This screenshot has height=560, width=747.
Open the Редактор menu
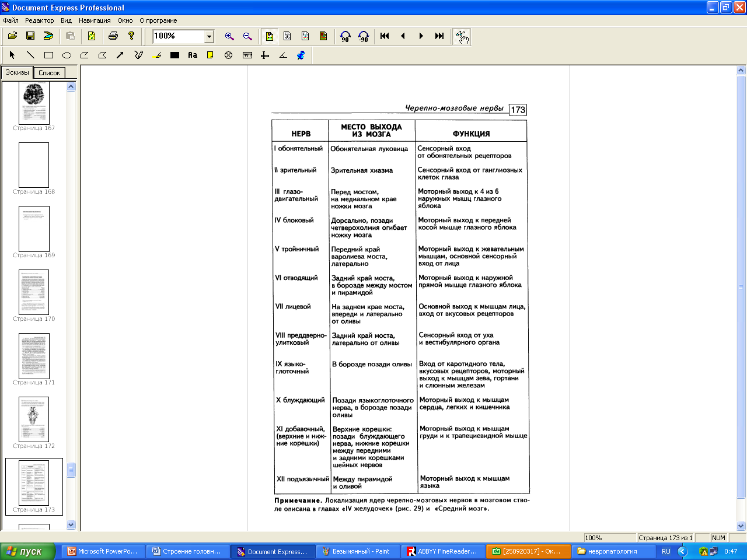click(x=40, y=20)
